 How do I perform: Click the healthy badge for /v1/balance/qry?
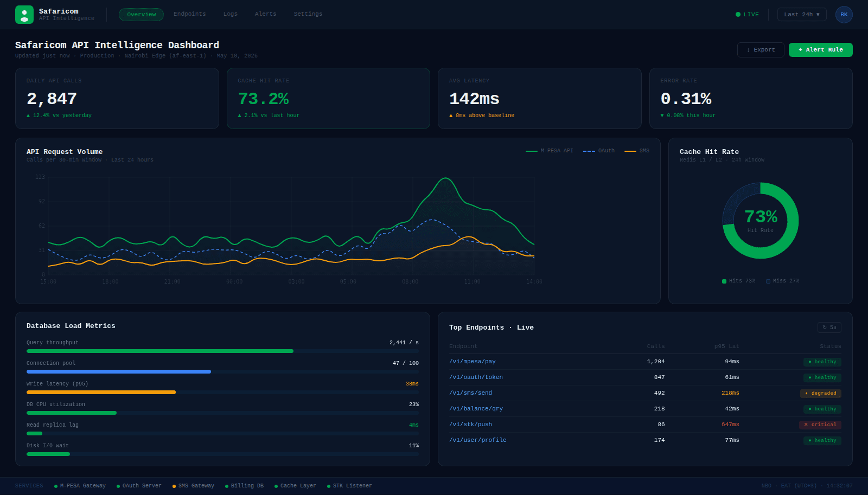point(822,409)
